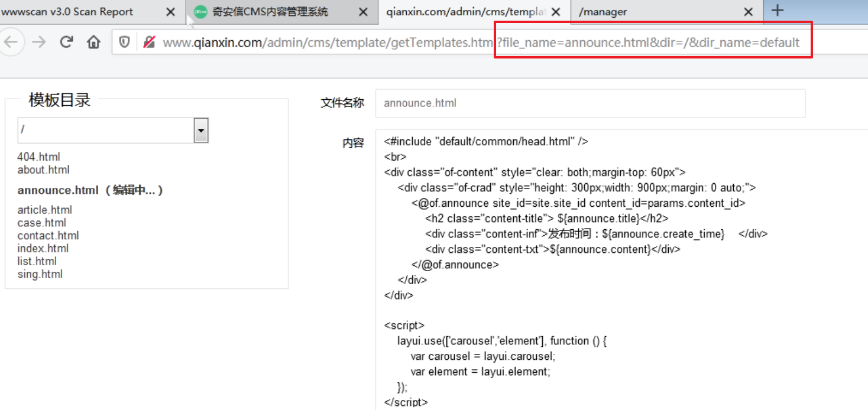Close the 奇安信CMS内容管理系统 tab
The width and height of the screenshot is (868, 410).
[x=363, y=12]
